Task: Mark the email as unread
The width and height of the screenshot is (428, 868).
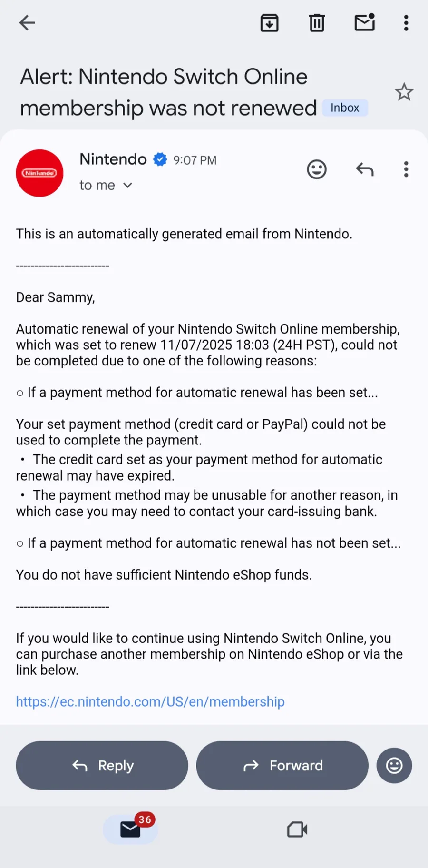Action: (365, 23)
